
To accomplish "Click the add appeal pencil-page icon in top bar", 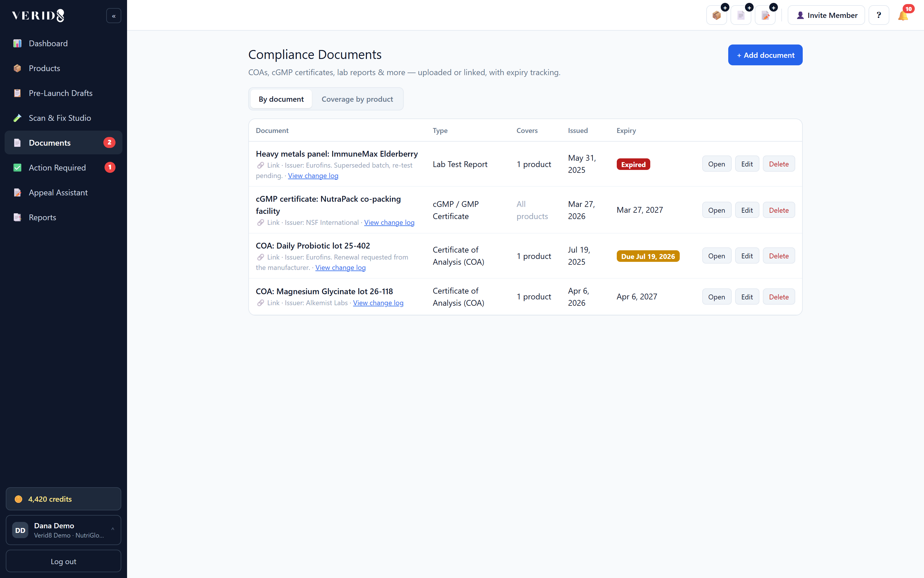I will (765, 15).
